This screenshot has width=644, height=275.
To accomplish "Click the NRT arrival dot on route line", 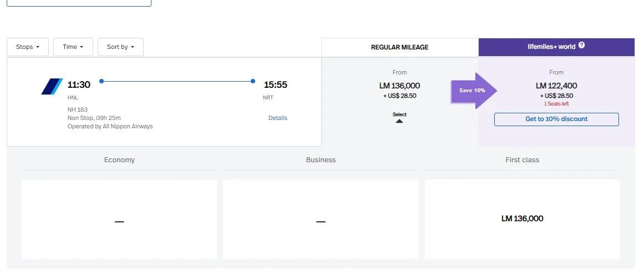I will [253, 81].
